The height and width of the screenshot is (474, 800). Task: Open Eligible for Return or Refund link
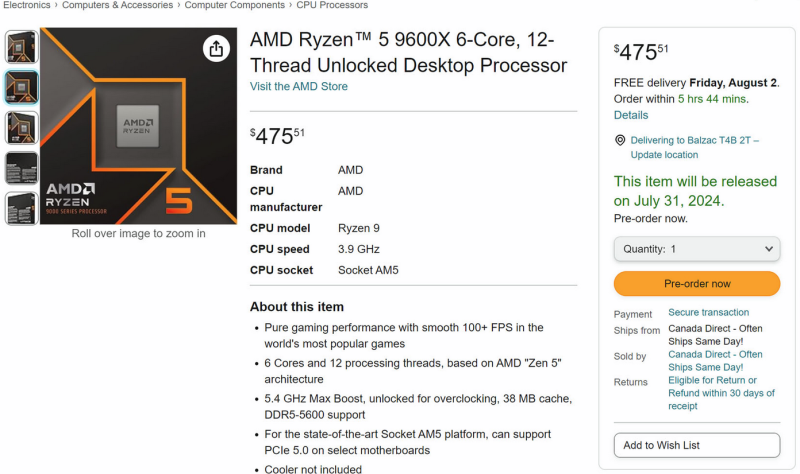coord(720,393)
